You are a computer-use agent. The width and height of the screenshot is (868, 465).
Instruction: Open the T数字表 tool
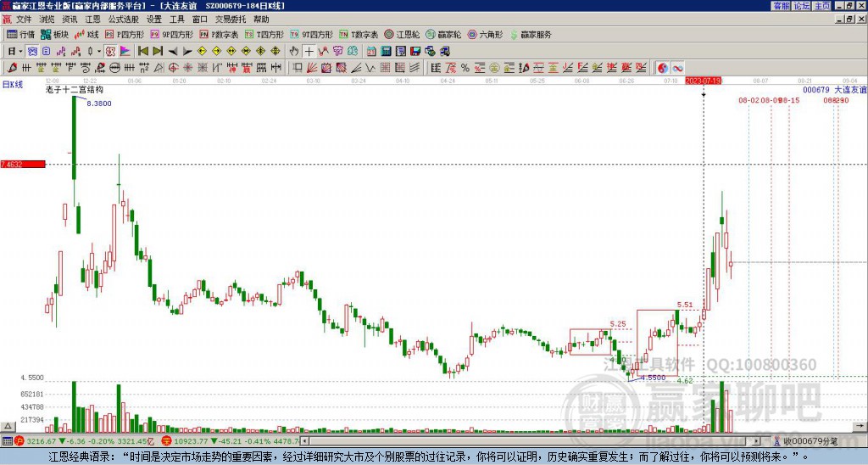(x=359, y=34)
